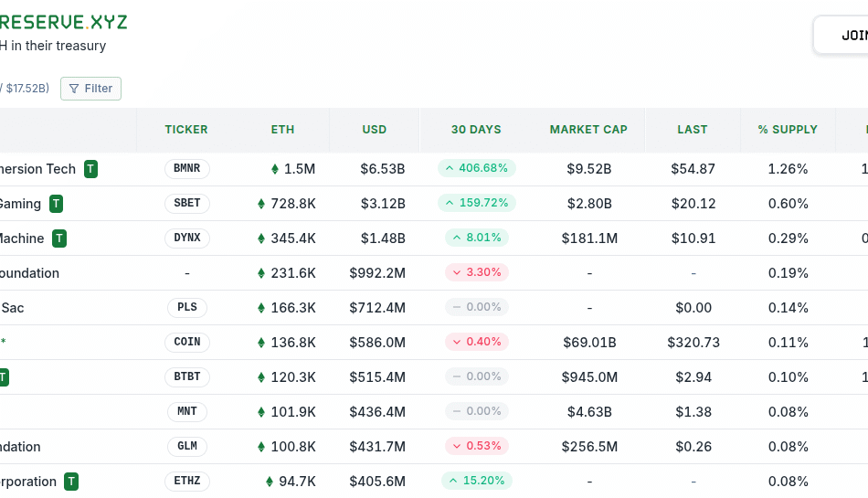868x498 pixels.
Task: Click the COIN ticker badge
Action: [x=187, y=342]
